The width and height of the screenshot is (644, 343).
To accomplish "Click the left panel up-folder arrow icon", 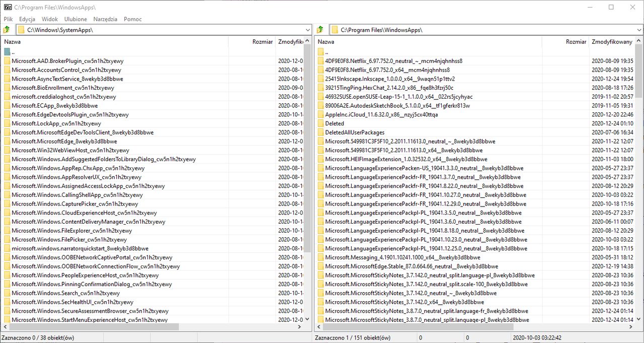I will pyautogui.click(x=7, y=30).
